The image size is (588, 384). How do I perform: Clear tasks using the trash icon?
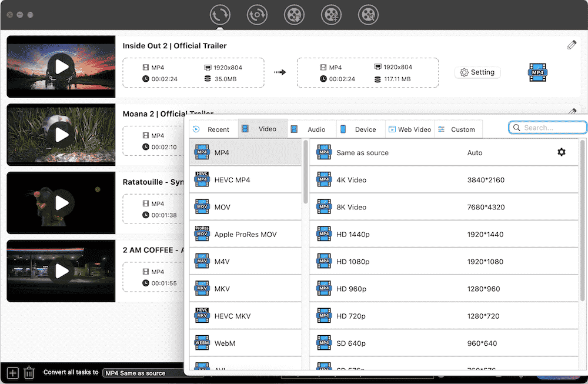pos(29,373)
